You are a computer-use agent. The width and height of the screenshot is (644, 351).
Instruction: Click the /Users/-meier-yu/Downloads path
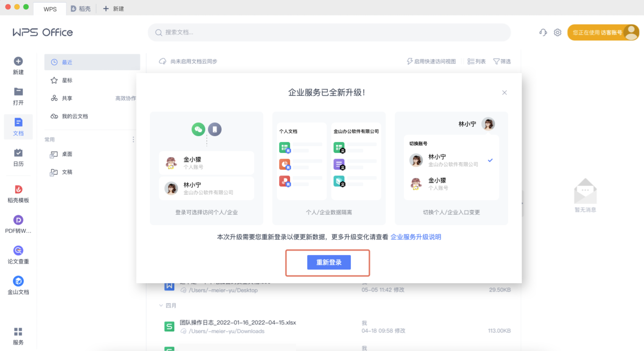click(227, 331)
